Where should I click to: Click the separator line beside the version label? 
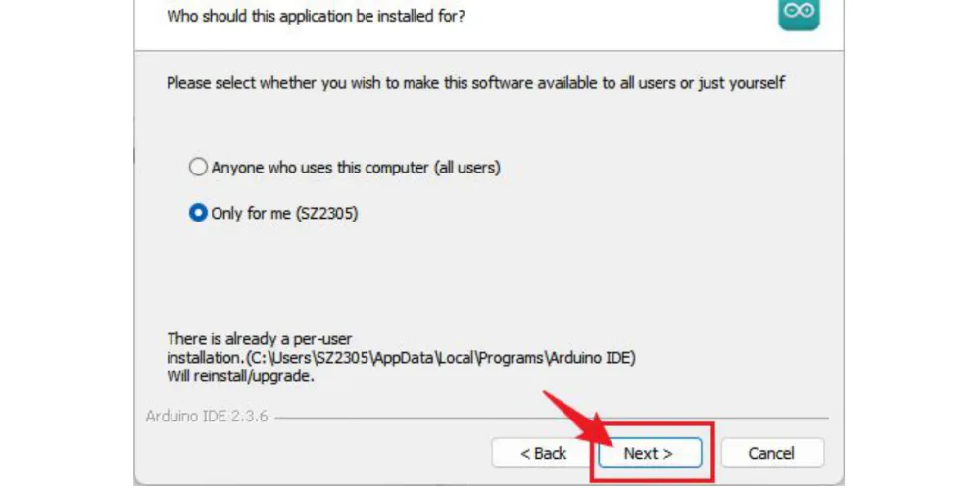pyautogui.click(x=552, y=418)
